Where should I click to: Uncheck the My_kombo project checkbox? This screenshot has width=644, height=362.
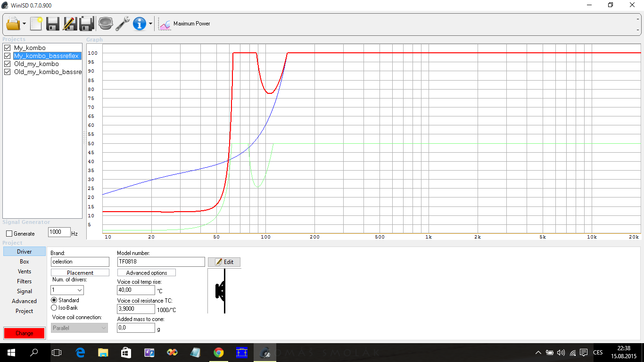pyautogui.click(x=7, y=48)
